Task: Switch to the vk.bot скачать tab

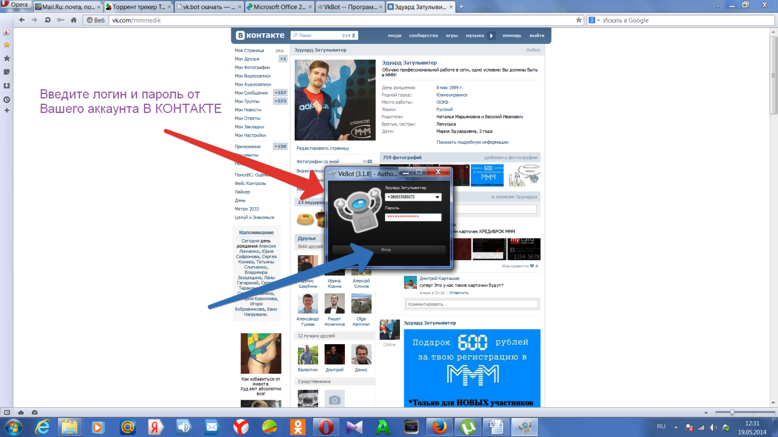Action: tap(209, 6)
